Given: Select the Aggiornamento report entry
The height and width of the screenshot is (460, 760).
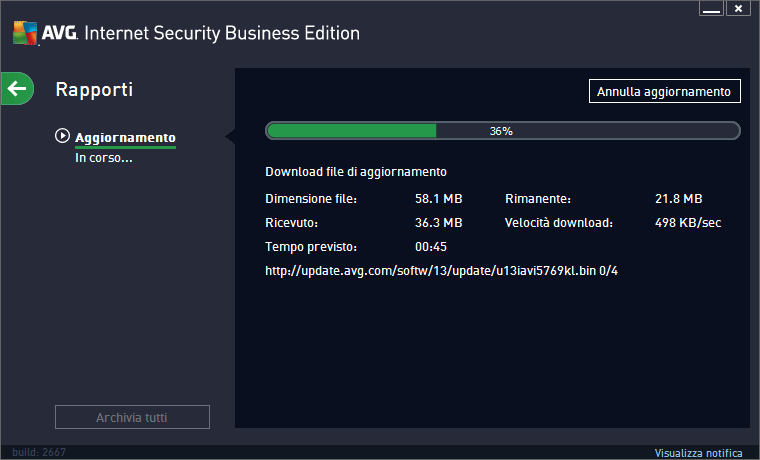Looking at the screenshot, I should [125, 138].
